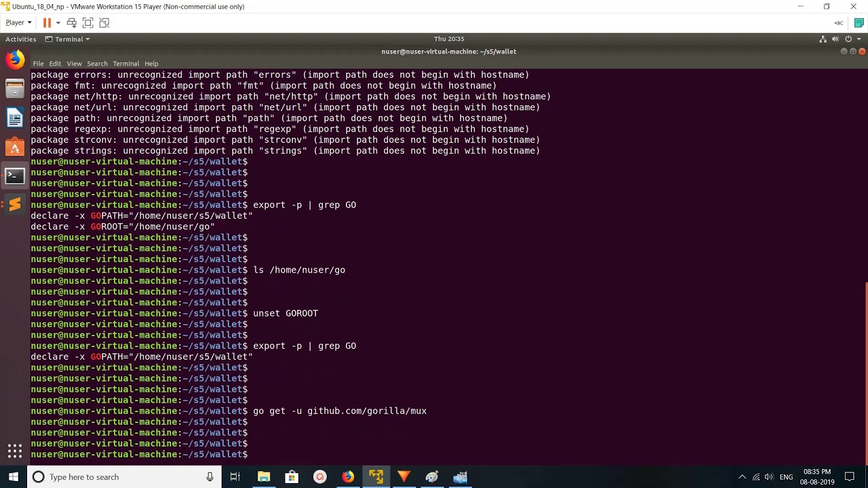Viewport: 868px width, 488px height.
Task: Expand Ubuntu system menu arrow
Action: click(859, 39)
